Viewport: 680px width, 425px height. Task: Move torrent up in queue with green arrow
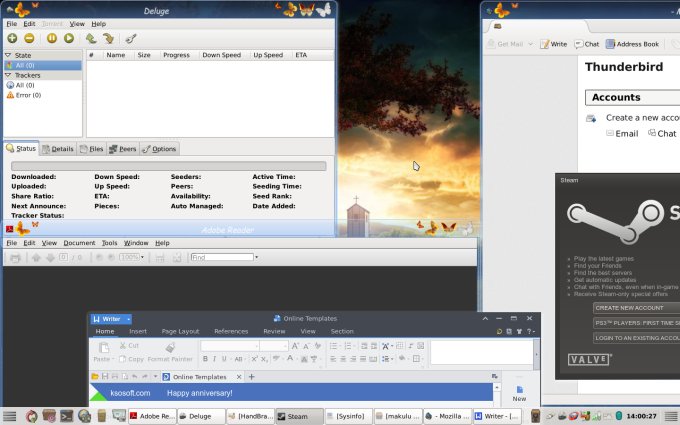click(90, 38)
